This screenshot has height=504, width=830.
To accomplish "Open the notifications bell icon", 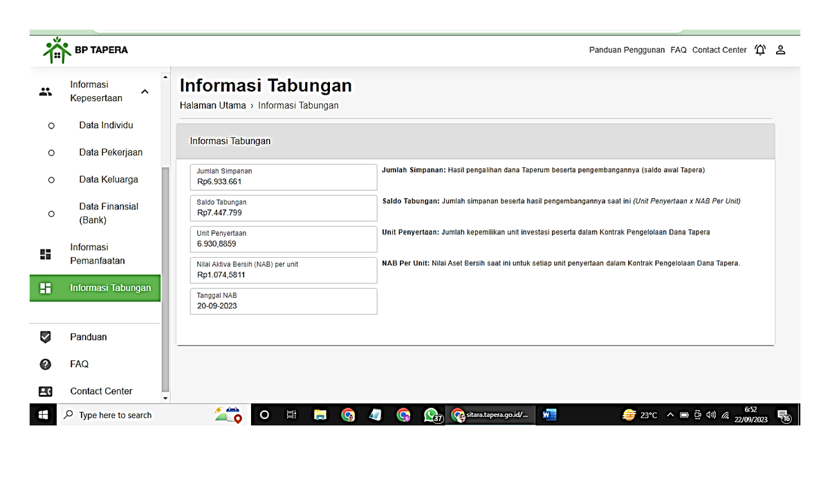I will pos(760,50).
